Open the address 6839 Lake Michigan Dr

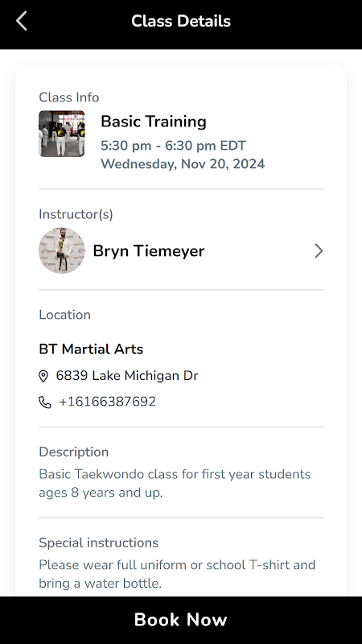pyautogui.click(x=127, y=376)
